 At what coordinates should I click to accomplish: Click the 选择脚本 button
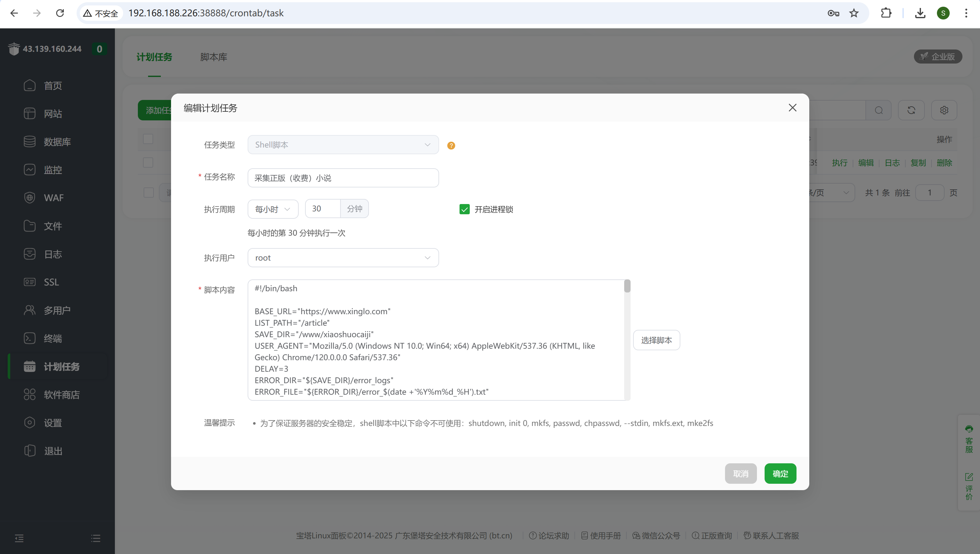pyautogui.click(x=656, y=340)
